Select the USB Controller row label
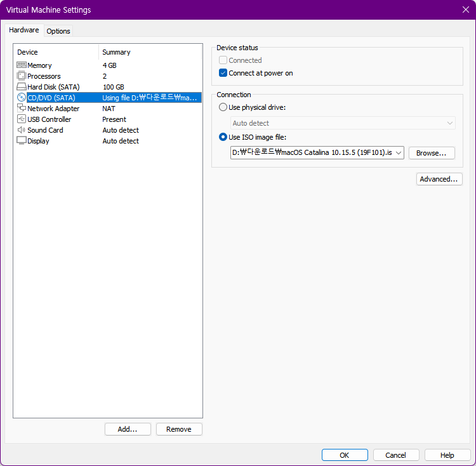Viewport: 476px width, 466px height. [49, 119]
